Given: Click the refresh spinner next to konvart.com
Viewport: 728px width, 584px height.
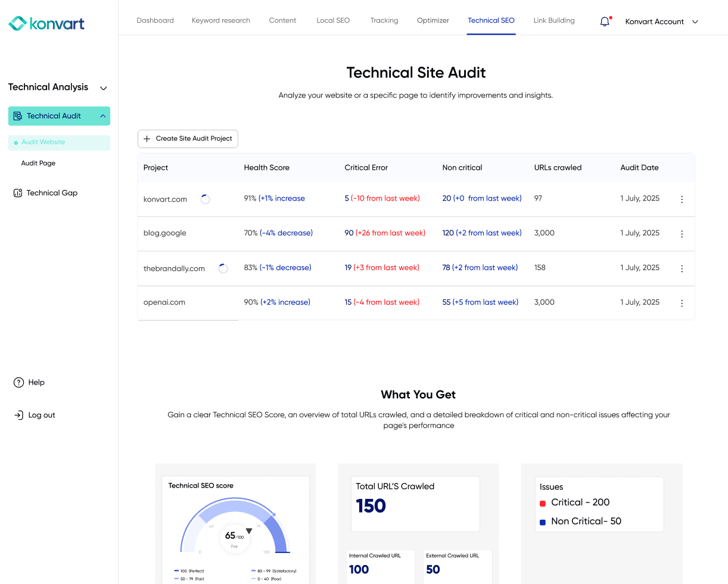Looking at the screenshot, I should click(206, 198).
